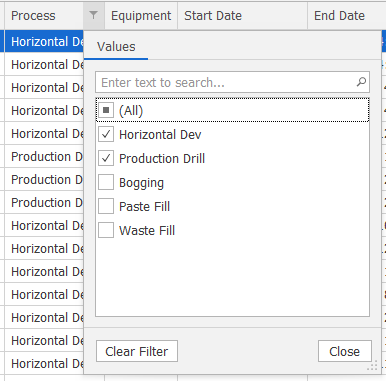Image resolution: width=386 pixels, height=381 pixels.
Task: Select the Values tab
Action: 116,47
